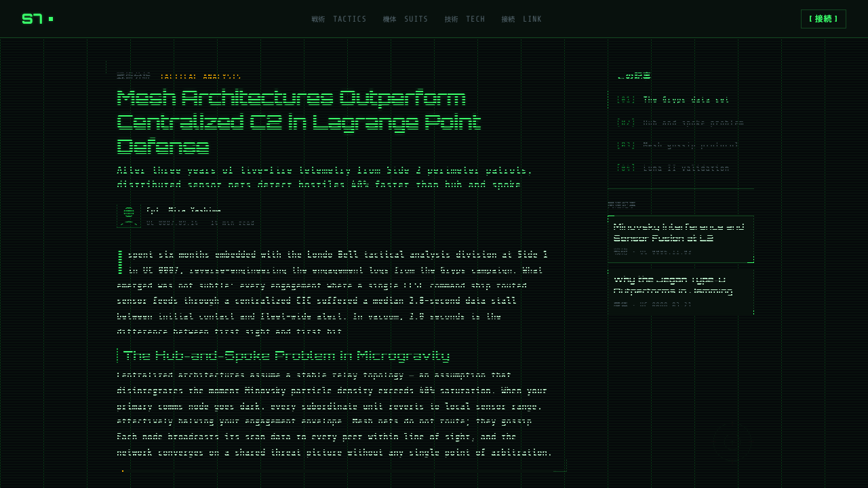The height and width of the screenshot is (488, 868).
Task: Click the Tactical Analysis category tag
Action: tap(200, 76)
